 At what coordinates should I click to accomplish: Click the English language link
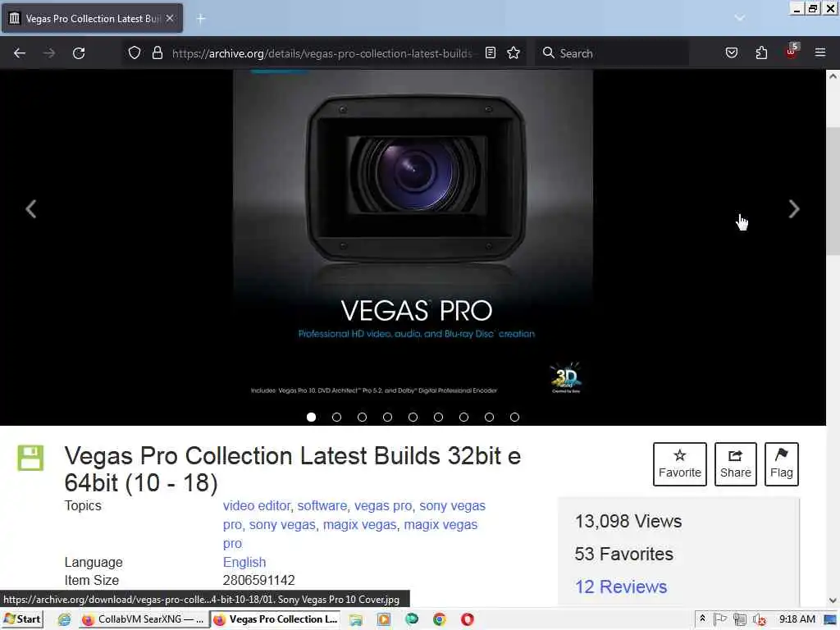244,562
